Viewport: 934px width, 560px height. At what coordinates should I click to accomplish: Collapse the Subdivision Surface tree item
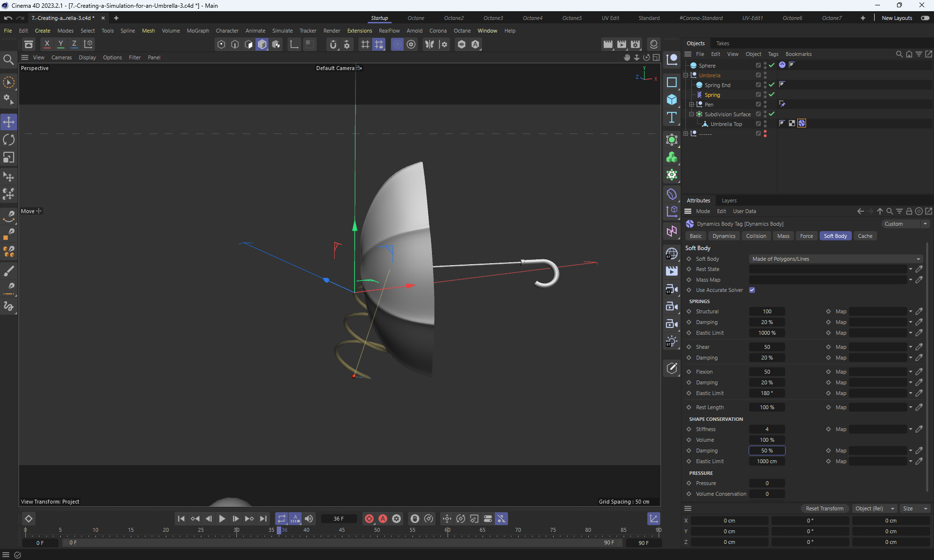click(691, 114)
